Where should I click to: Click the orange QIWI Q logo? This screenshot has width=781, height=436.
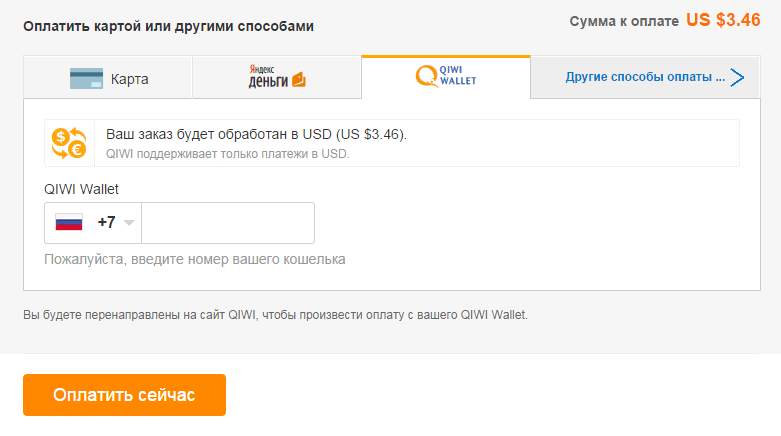point(427,76)
